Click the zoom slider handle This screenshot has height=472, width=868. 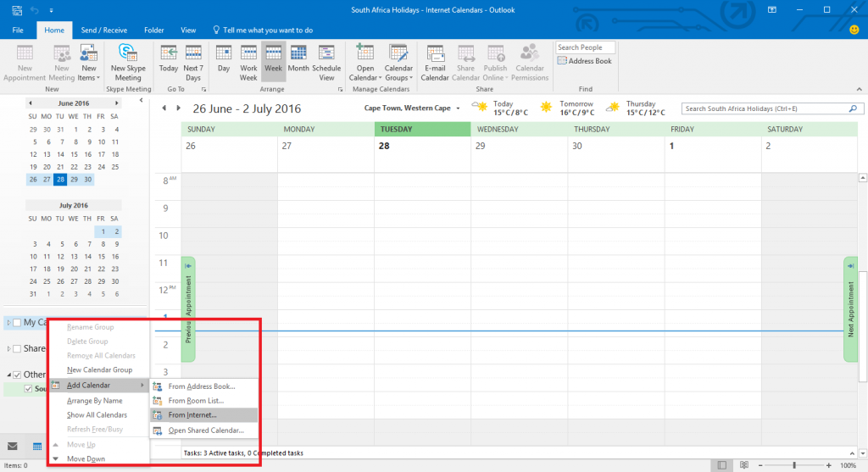pos(794,465)
